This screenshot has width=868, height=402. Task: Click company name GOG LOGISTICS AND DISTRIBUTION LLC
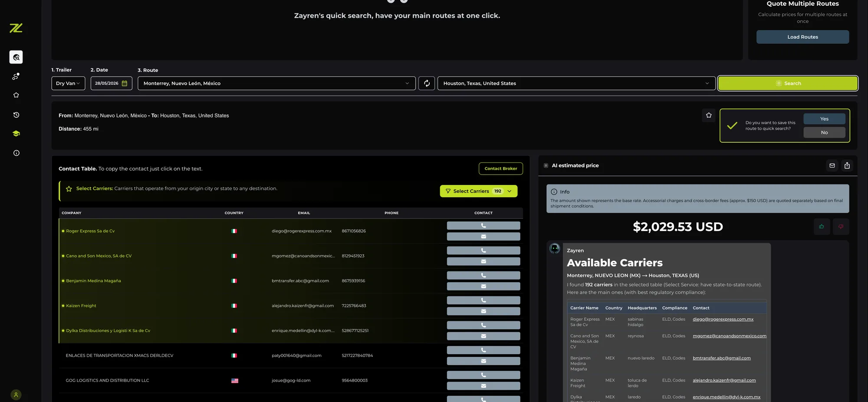click(x=107, y=380)
